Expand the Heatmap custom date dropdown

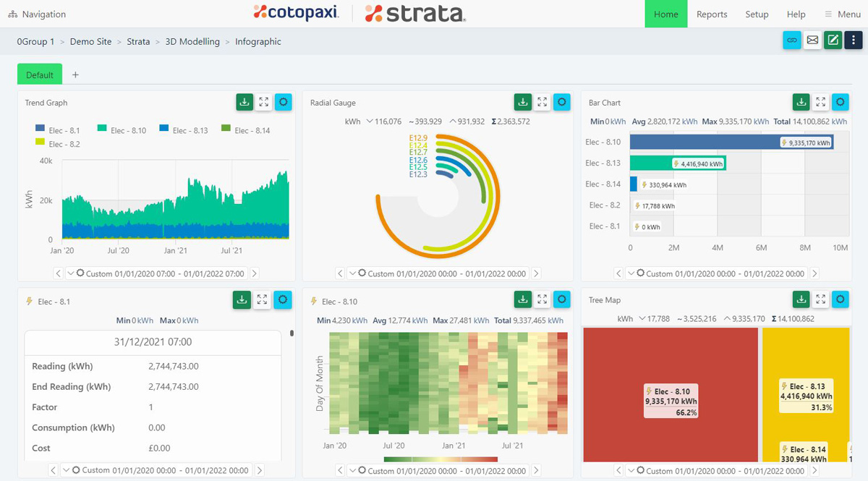(x=352, y=470)
